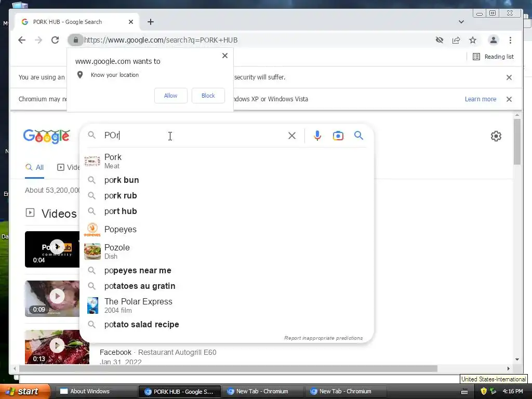Play the 0:13 video thumbnail
The width and height of the screenshot is (532, 399).
point(57,347)
